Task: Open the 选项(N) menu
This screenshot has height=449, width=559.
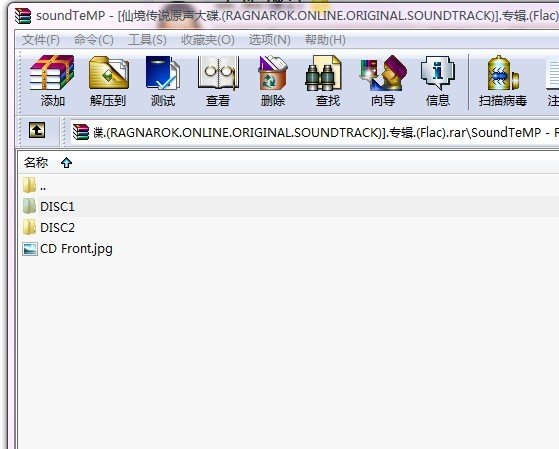Action: click(x=270, y=40)
